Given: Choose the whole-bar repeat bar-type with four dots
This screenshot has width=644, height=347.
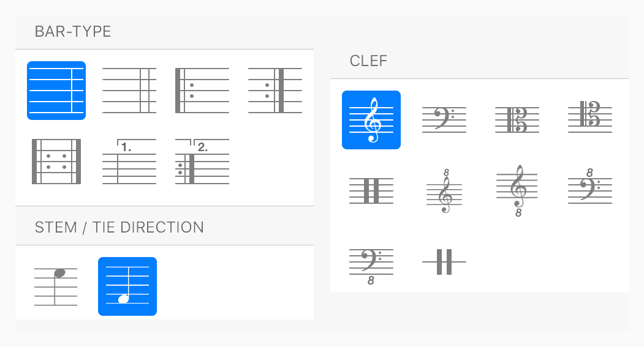Looking at the screenshot, I should coord(56,162).
